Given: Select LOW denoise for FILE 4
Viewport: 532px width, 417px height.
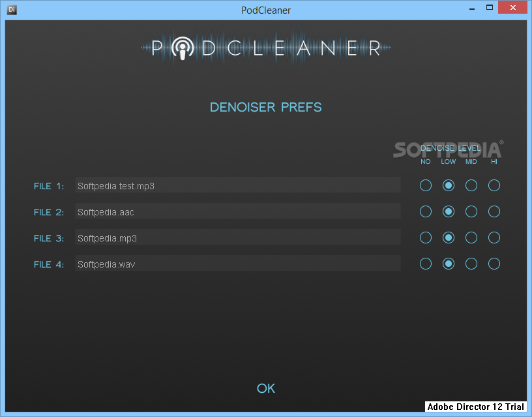Looking at the screenshot, I should [448, 264].
